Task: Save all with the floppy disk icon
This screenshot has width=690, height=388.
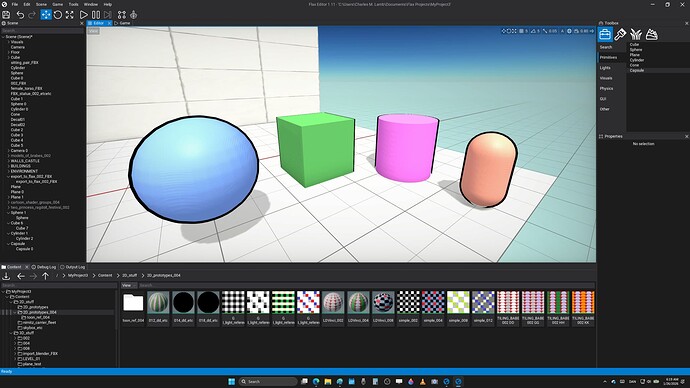Action: click(6, 15)
